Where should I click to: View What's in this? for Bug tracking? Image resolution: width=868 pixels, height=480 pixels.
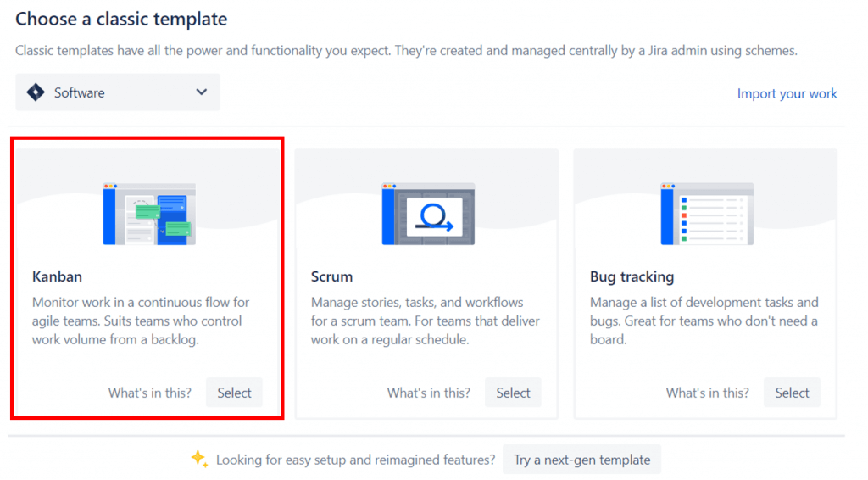[x=708, y=393]
